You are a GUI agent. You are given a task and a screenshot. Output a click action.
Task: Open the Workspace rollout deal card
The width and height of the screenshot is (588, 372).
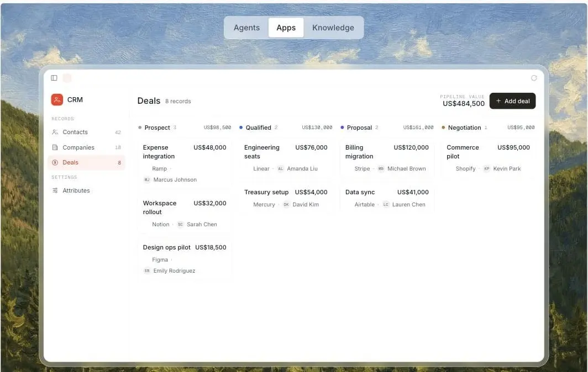(x=185, y=214)
